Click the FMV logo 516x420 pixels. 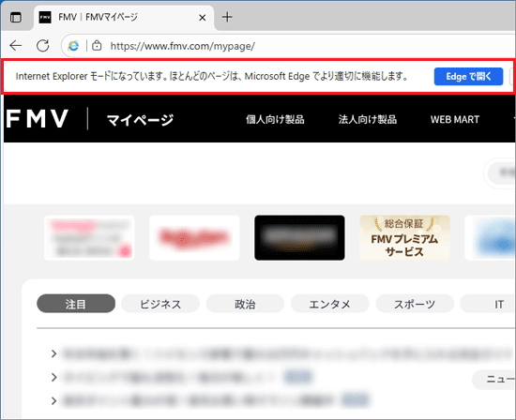pos(38,119)
